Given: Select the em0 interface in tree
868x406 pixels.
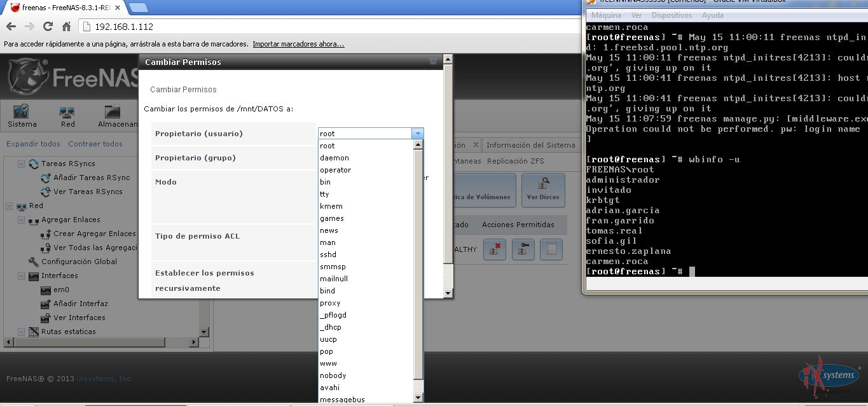Looking at the screenshot, I should [x=61, y=290].
